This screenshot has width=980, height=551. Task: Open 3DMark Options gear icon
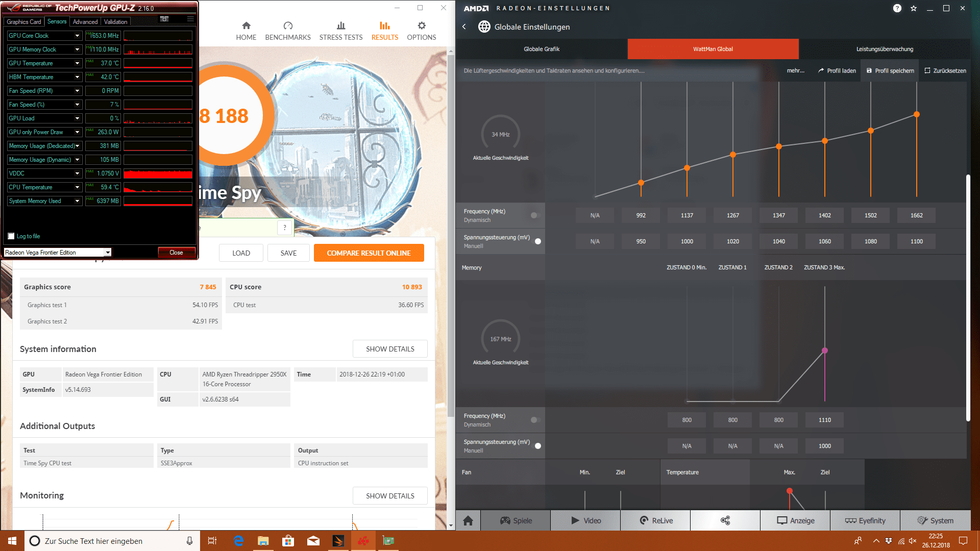(421, 26)
